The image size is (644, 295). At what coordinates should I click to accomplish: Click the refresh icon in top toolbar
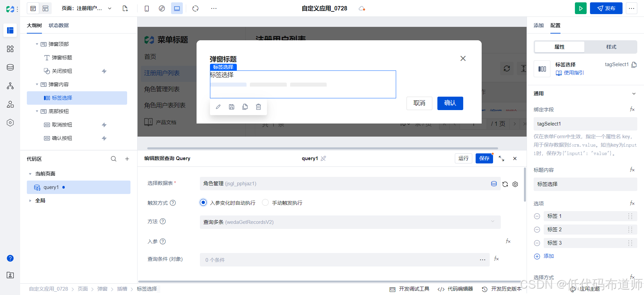coord(196,8)
